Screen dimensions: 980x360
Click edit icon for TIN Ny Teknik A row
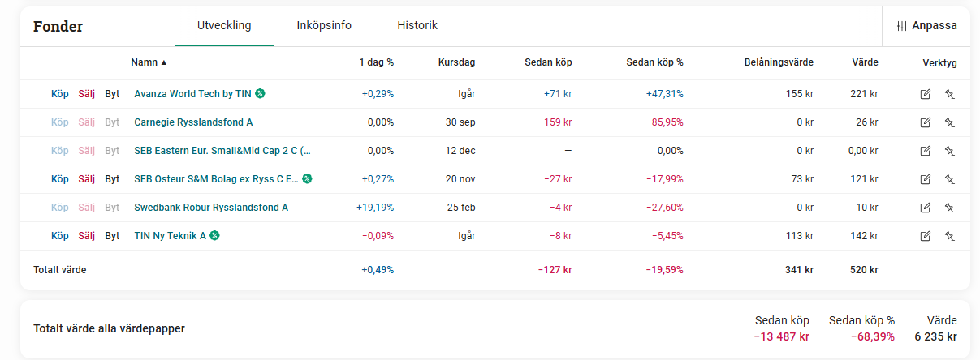tap(925, 236)
